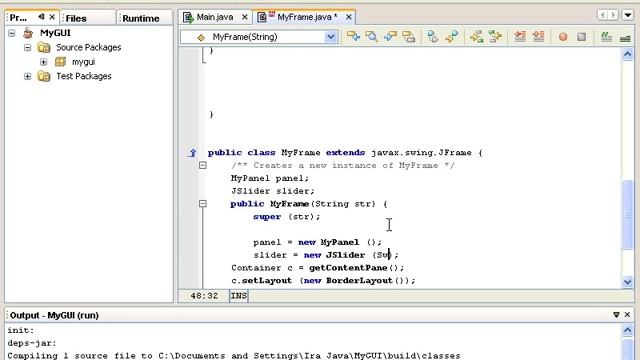Click the first search toolbar icon beside the member dropdown
640x360 pixels.
click(353, 37)
